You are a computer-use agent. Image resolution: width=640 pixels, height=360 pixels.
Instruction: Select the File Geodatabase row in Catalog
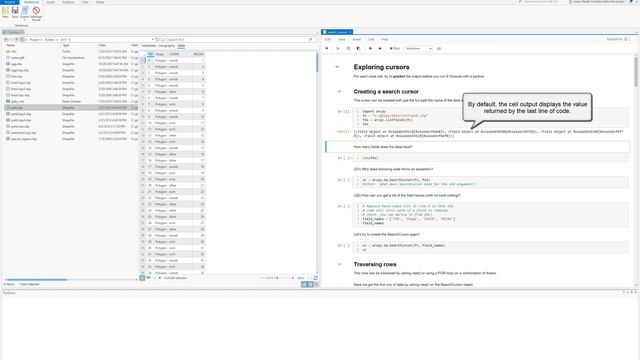coord(71,58)
